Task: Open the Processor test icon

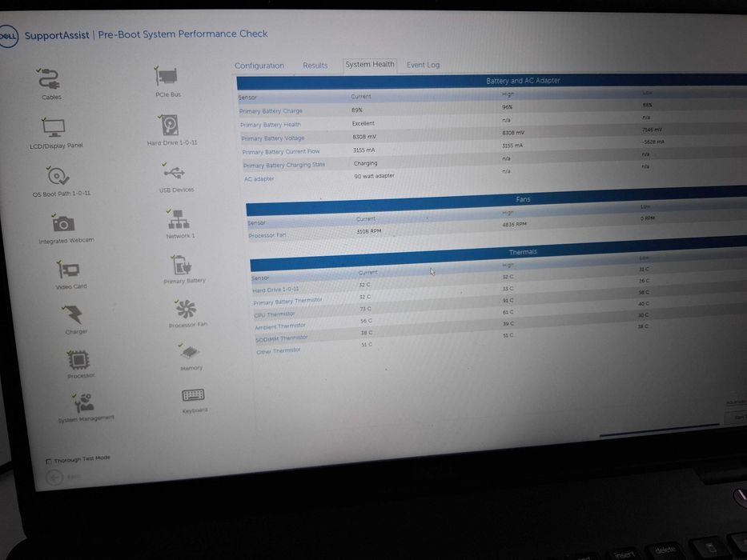Action: point(78,359)
